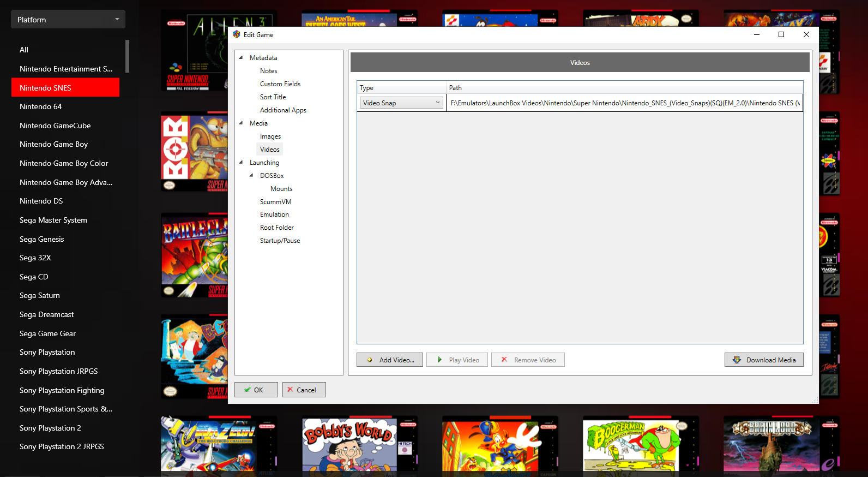
Task: Click the Download Media button
Action: [764, 360]
